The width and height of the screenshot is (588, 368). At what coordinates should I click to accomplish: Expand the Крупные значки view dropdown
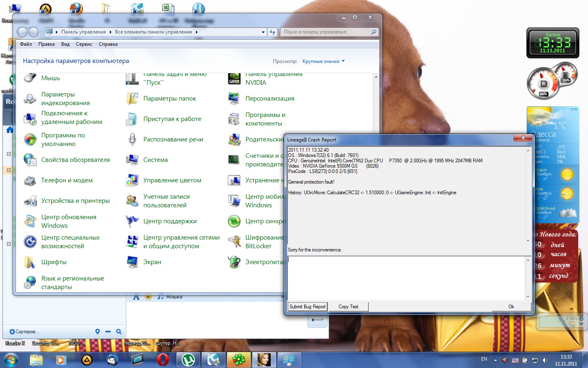tap(323, 61)
